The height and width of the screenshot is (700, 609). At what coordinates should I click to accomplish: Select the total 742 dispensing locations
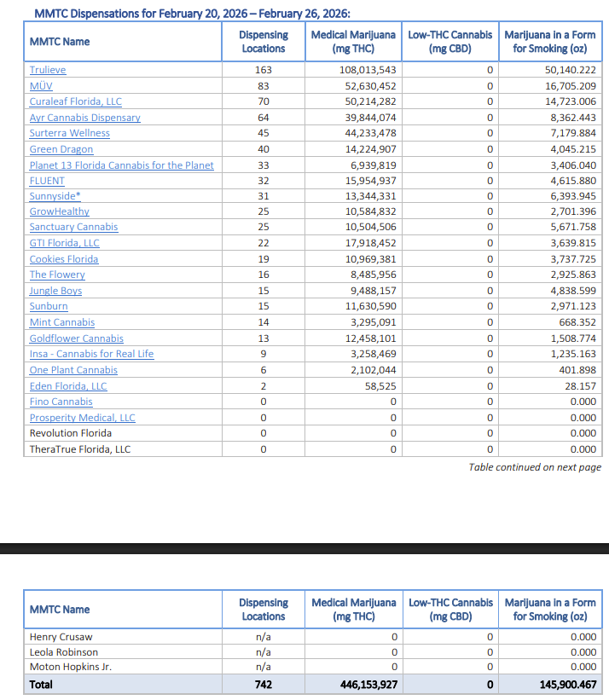pos(264,685)
